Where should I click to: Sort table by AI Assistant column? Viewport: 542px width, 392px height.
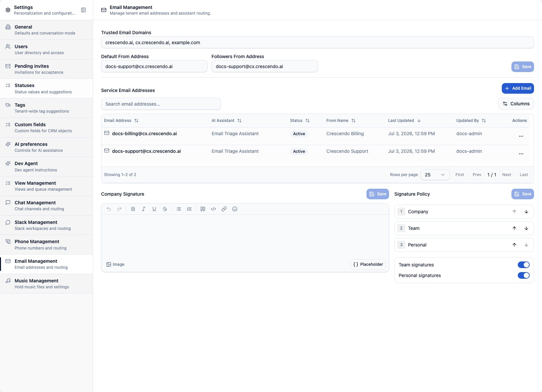[x=226, y=121]
